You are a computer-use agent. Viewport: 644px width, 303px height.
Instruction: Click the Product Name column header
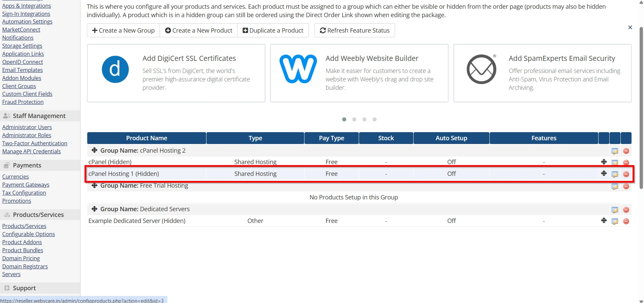point(147,138)
